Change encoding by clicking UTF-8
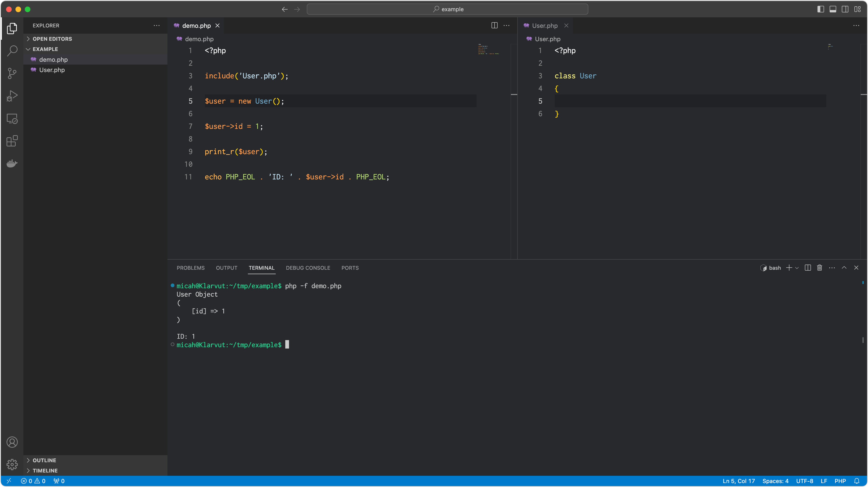The width and height of the screenshot is (868, 487). pyautogui.click(x=805, y=481)
